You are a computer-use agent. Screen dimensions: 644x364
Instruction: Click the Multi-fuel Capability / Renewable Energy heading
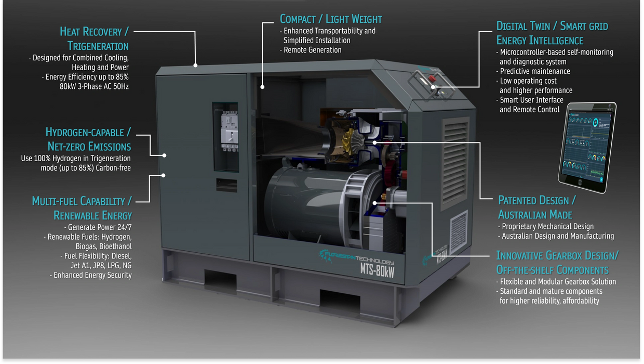coord(82,208)
